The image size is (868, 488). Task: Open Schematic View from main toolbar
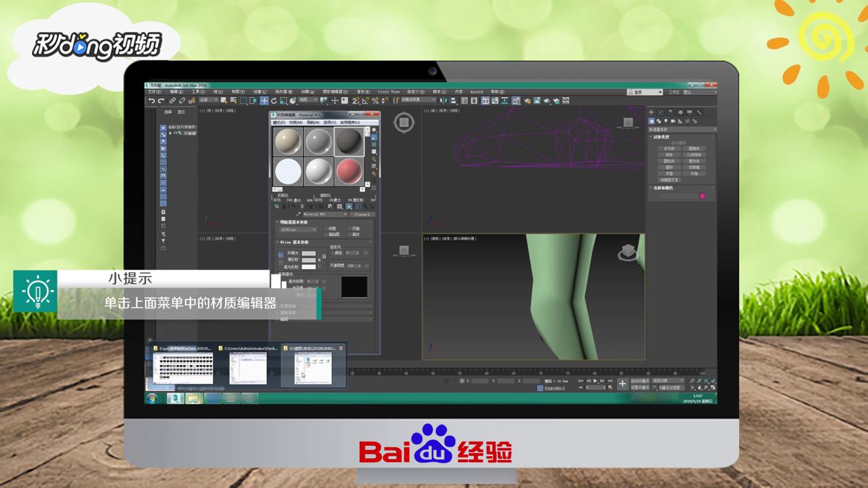(505, 100)
